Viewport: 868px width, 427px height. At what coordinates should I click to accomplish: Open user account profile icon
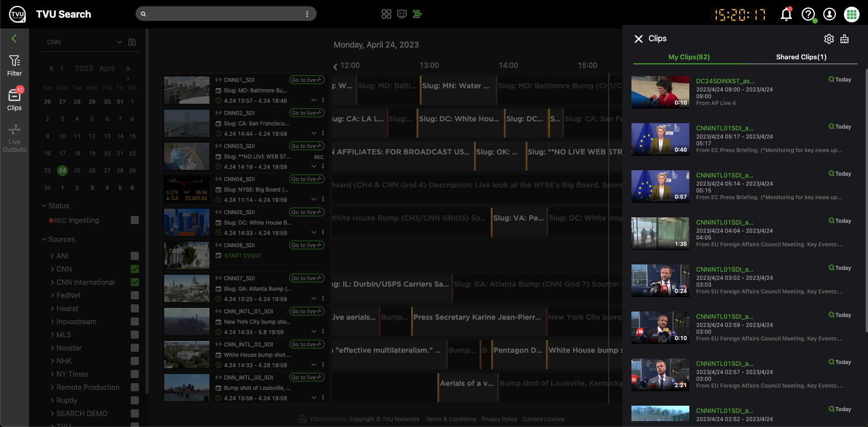pos(830,14)
